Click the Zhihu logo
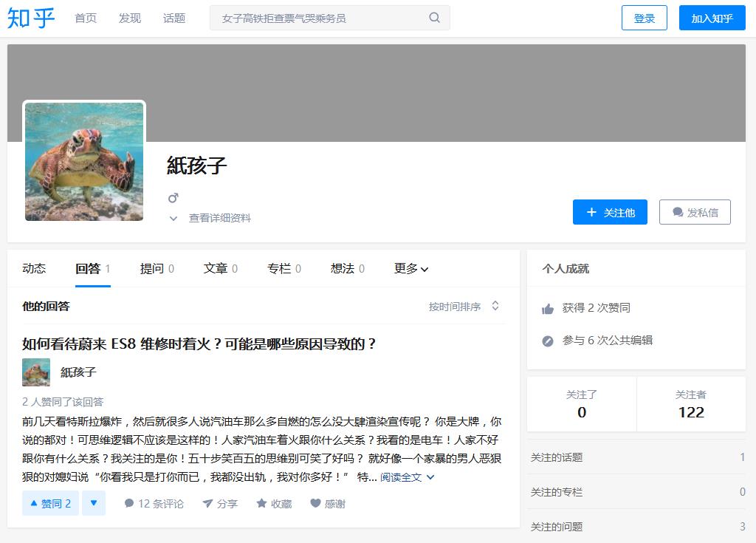Image resolution: width=756 pixels, height=543 pixels. pos(31,18)
